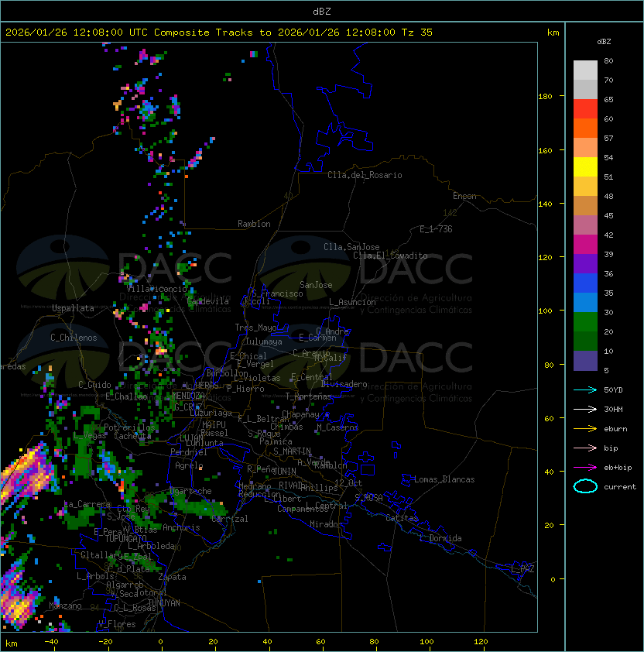Click the magenta 42 dBZ swatch
644x652 pixels.
[585, 244]
